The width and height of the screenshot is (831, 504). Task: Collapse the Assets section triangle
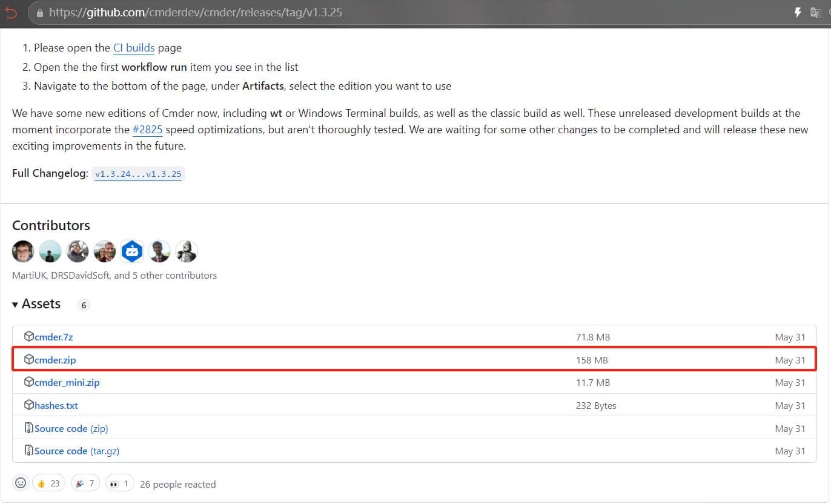pos(15,304)
